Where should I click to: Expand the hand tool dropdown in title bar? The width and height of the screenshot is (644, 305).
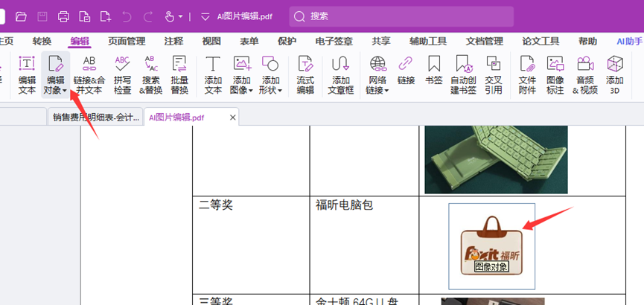180,16
